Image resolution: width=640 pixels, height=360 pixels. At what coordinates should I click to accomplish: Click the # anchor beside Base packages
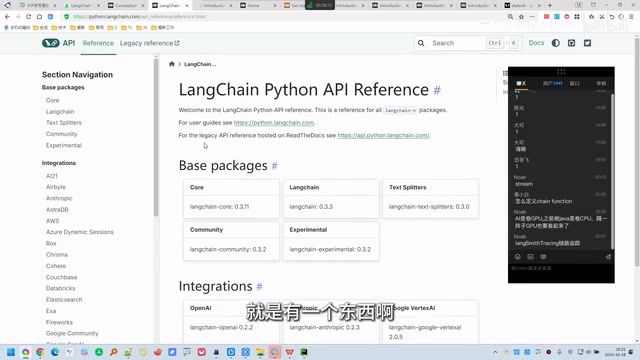(275, 166)
